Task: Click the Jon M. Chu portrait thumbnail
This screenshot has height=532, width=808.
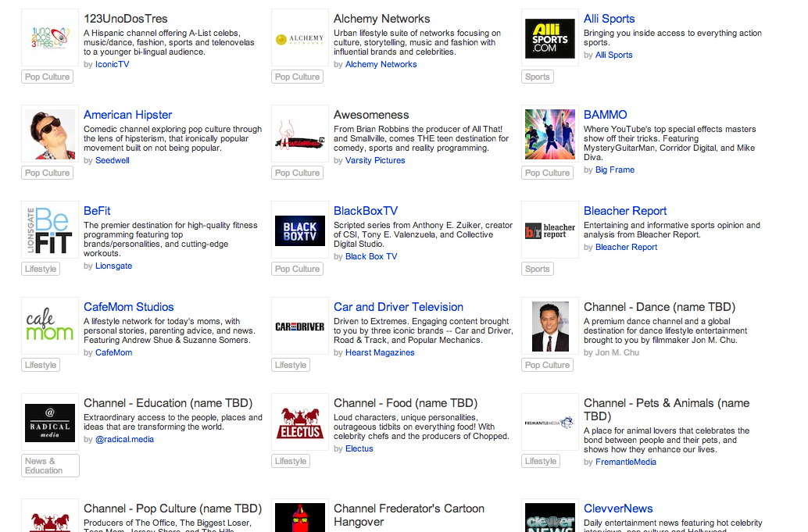Action: pos(550,326)
